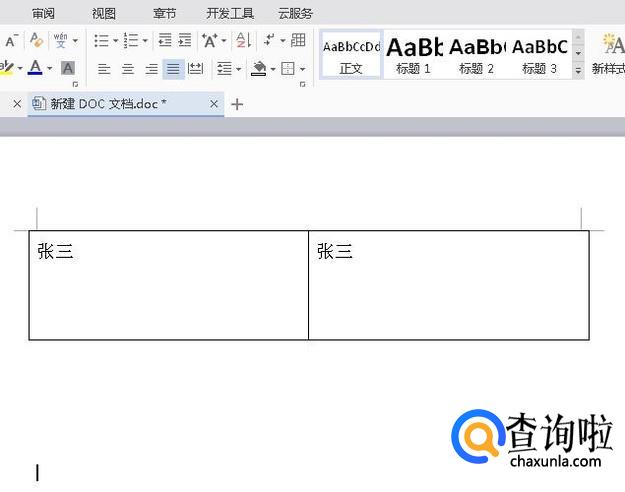Click the clear formatting eraser icon

coord(36,40)
